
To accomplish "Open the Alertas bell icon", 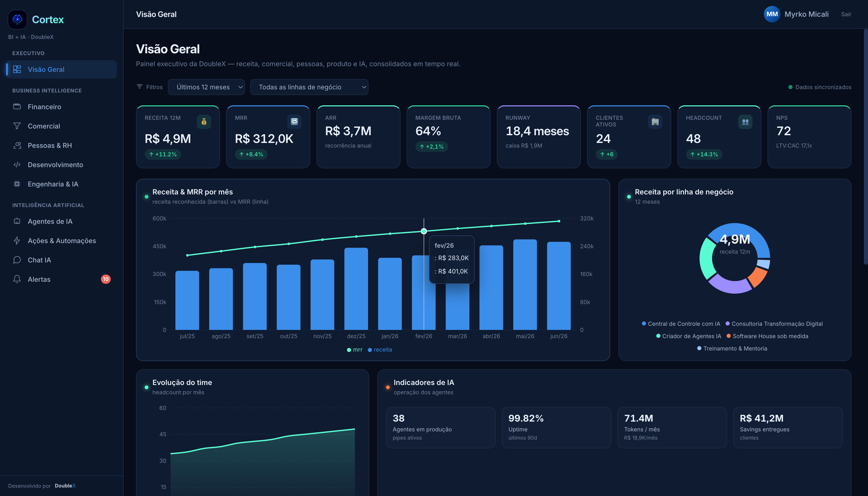I will 17,279.
